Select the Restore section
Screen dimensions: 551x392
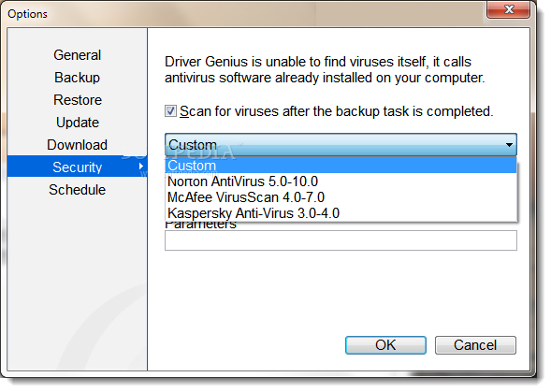coord(78,100)
